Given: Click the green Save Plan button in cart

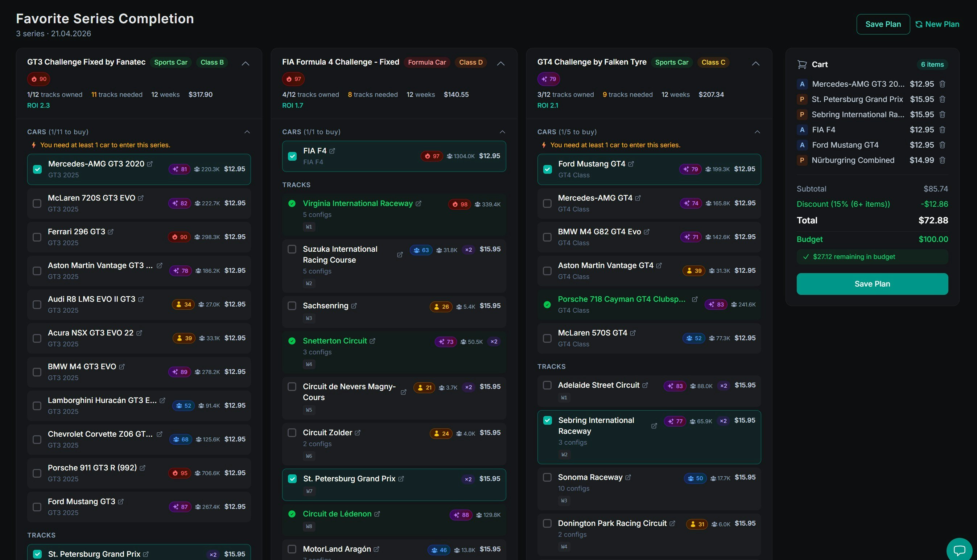Looking at the screenshot, I should click(872, 284).
